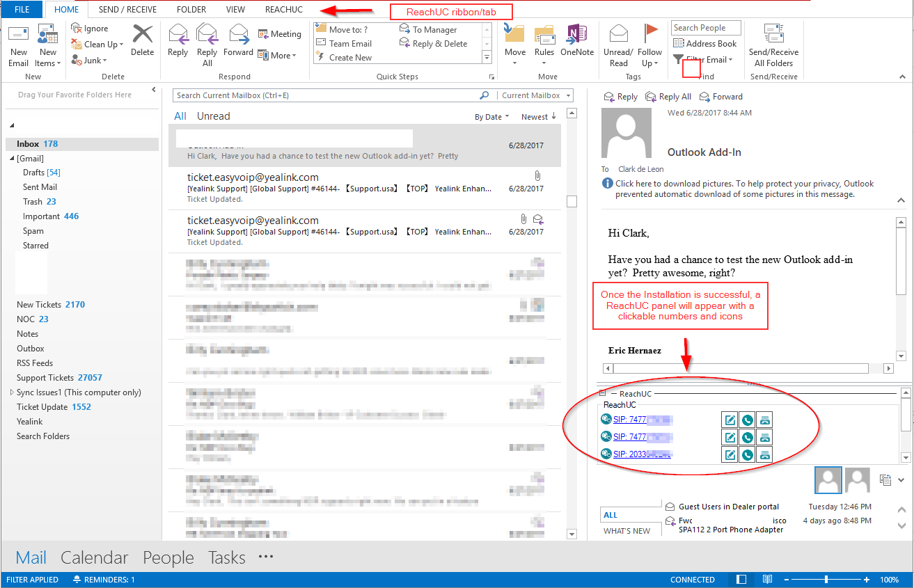Open the More respond options dropdown
The image size is (914, 588).
click(277, 55)
